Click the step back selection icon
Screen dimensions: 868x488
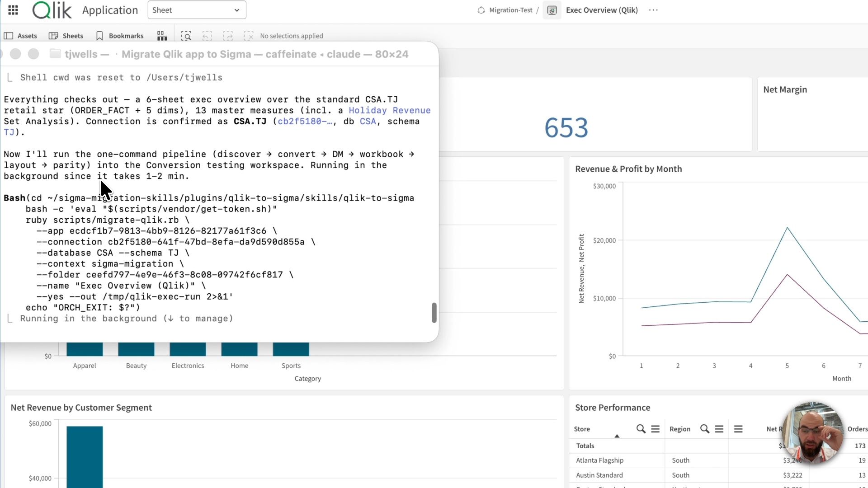pos(207,36)
